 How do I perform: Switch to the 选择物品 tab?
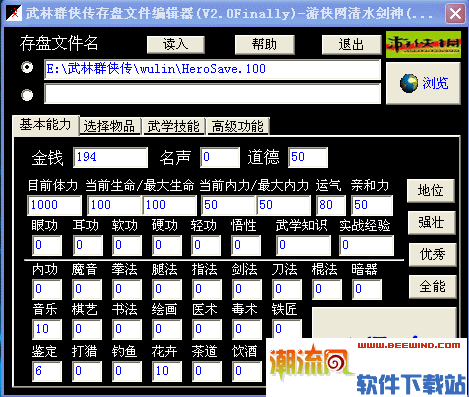point(109,126)
